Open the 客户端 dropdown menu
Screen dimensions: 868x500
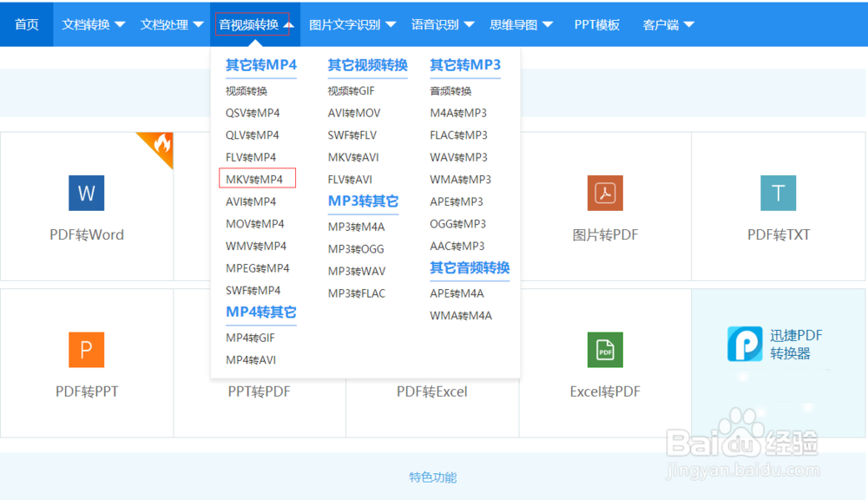667,23
